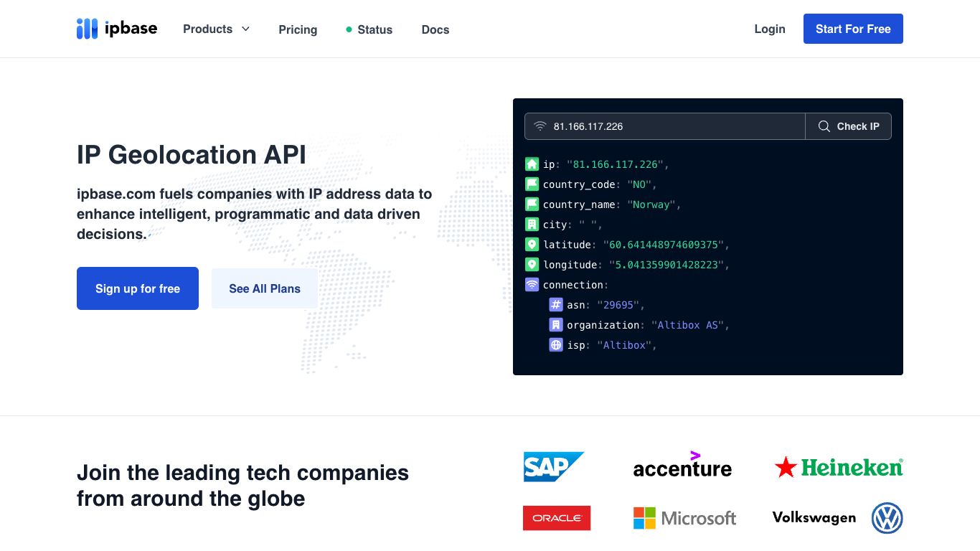Click the flag icon beside country_code
Image resolution: width=980 pixels, height=551 pixels.
(x=532, y=184)
